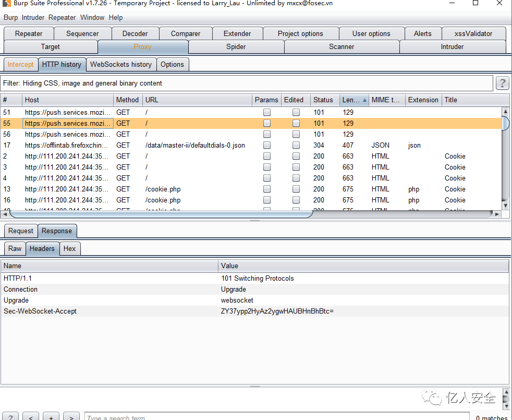
Task: Switch to the Request tab
Action: coord(20,231)
